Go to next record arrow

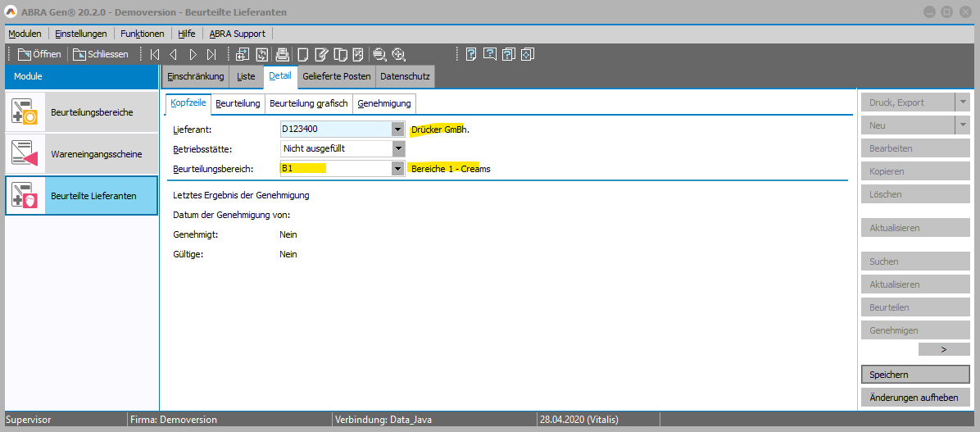click(x=193, y=55)
